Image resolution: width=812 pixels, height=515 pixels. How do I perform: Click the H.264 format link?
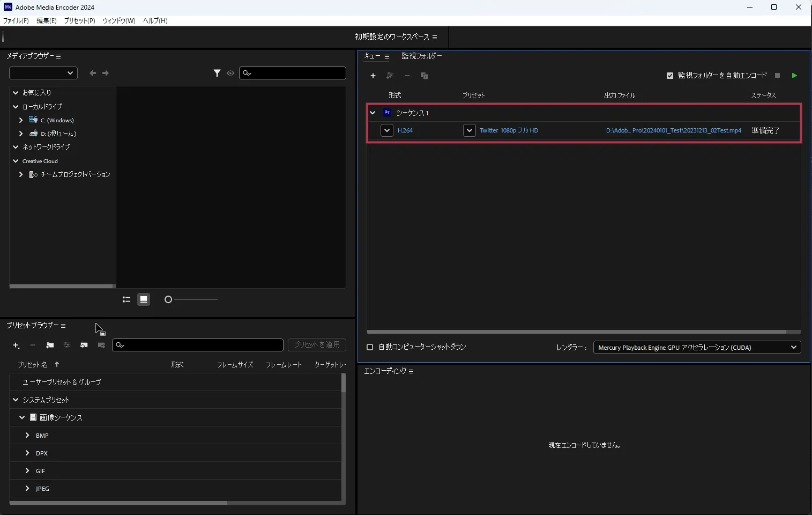405,130
